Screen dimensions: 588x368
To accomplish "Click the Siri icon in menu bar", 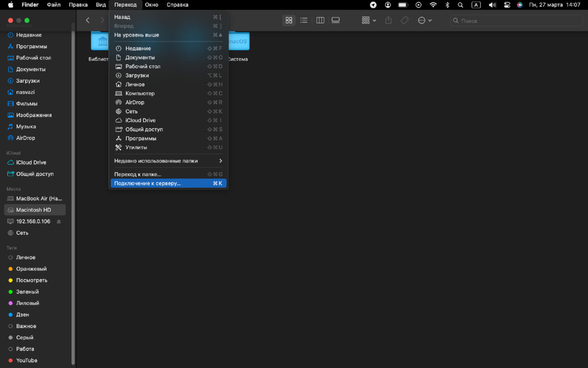I will click(x=520, y=5).
